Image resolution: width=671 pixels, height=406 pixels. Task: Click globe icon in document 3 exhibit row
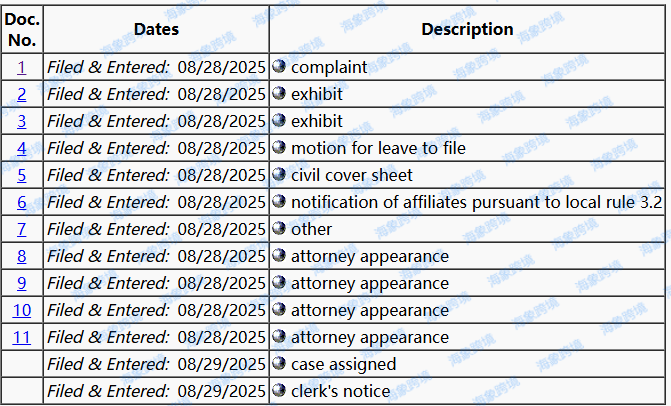point(279,121)
